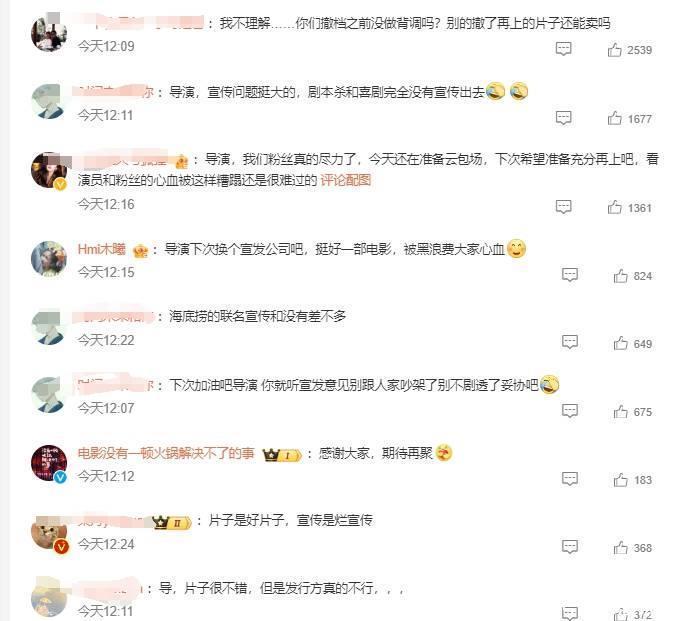Like the 海底捞 comment with 649 likes
The height and width of the screenshot is (621, 683).
click(x=621, y=344)
